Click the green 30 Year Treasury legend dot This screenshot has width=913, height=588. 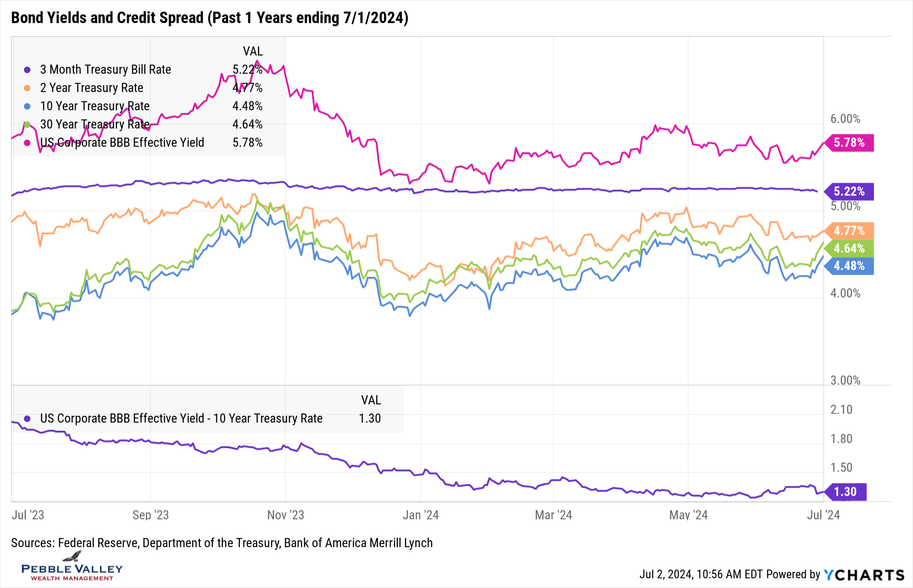point(27,125)
